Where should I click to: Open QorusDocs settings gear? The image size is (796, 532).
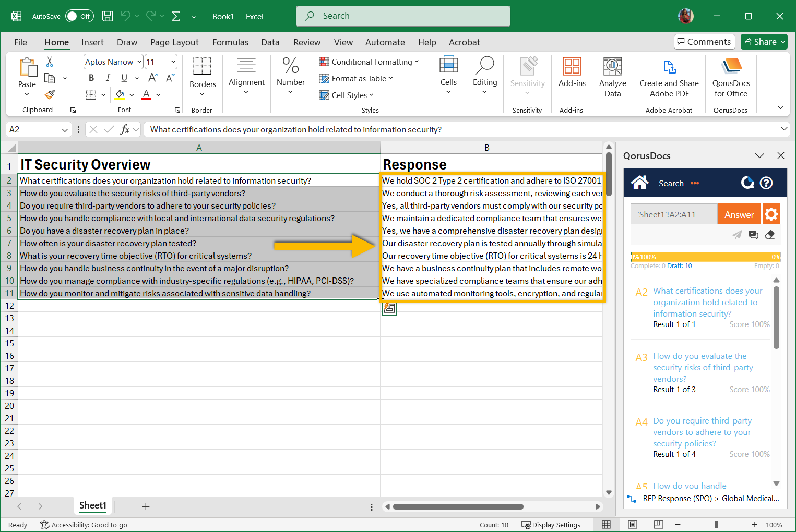coord(771,214)
